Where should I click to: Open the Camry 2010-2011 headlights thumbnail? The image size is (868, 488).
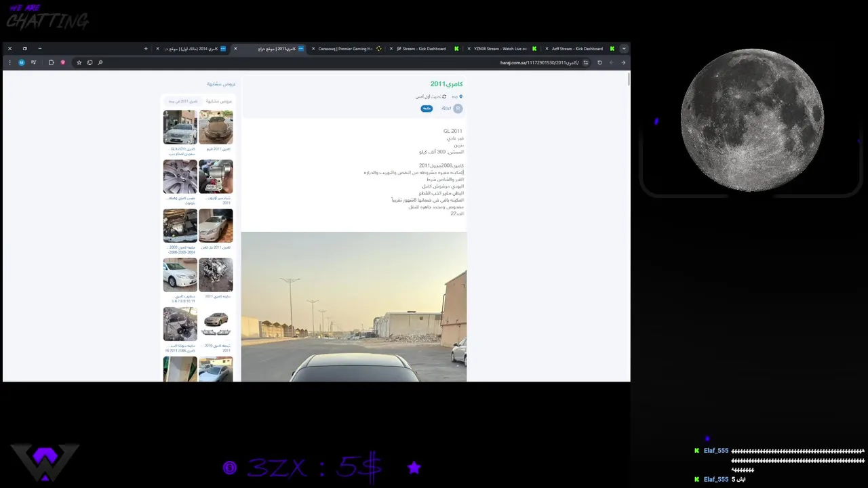click(216, 324)
